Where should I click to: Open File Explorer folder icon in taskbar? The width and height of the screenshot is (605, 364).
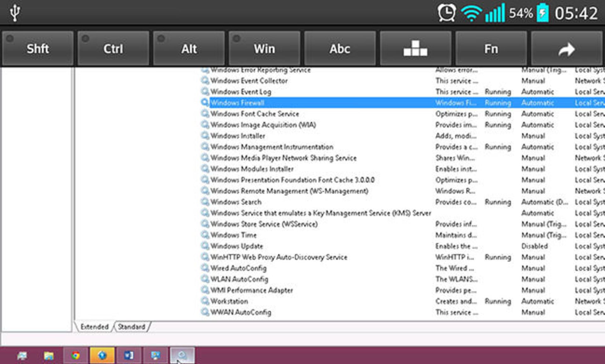(x=49, y=355)
